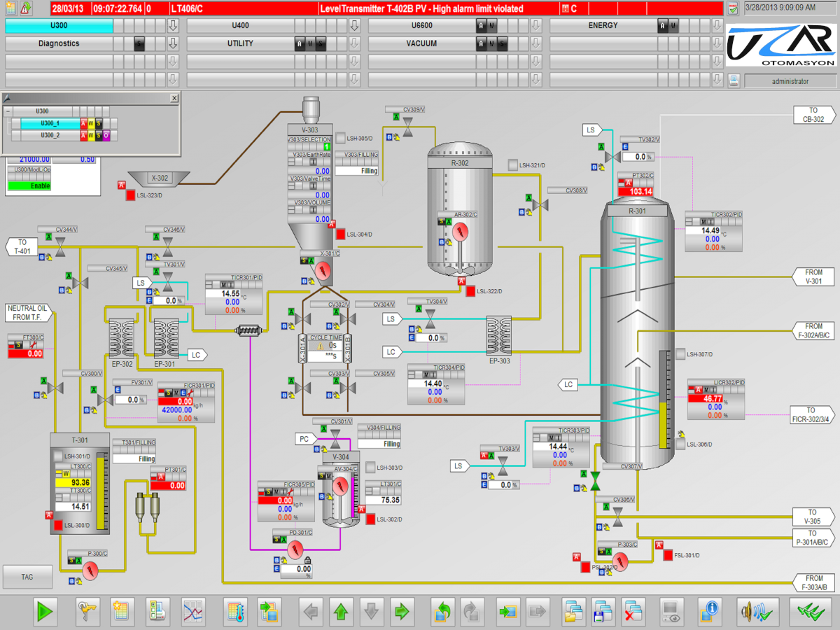Open the alarm bell icon in top bar
The image size is (840, 630).
point(26,8)
